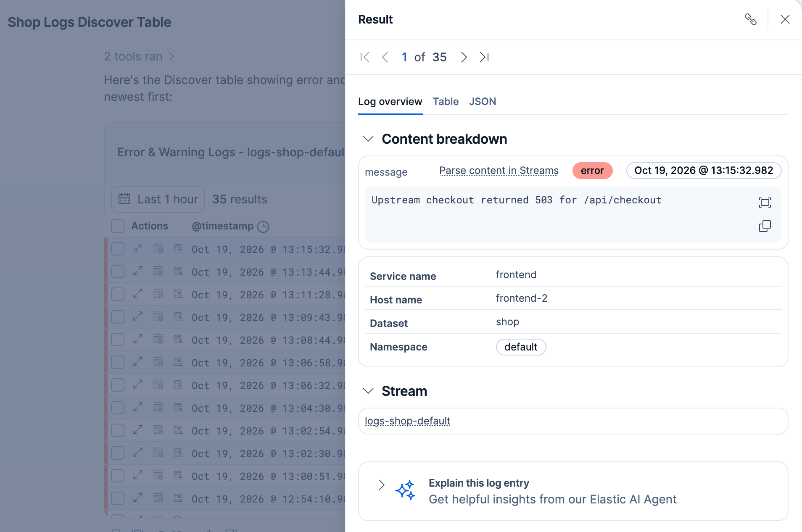802x532 pixels.
Task: Go to next result in flyout
Action: pyautogui.click(x=464, y=57)
